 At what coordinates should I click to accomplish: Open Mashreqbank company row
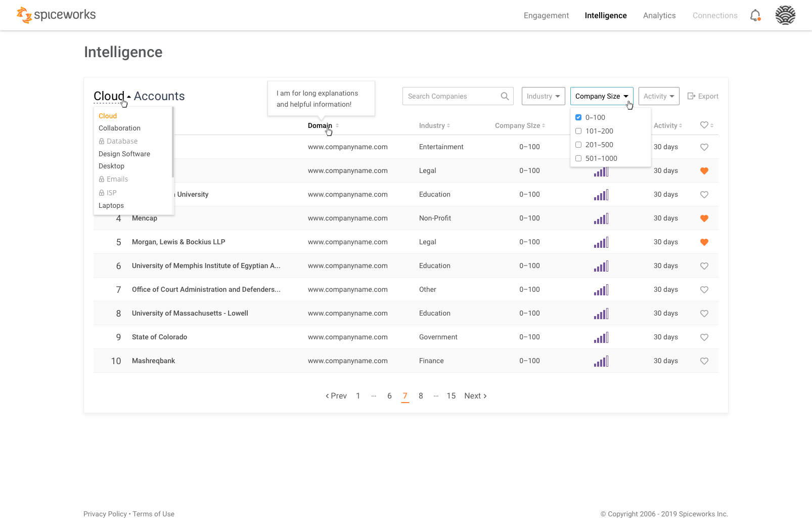(406, 361)
